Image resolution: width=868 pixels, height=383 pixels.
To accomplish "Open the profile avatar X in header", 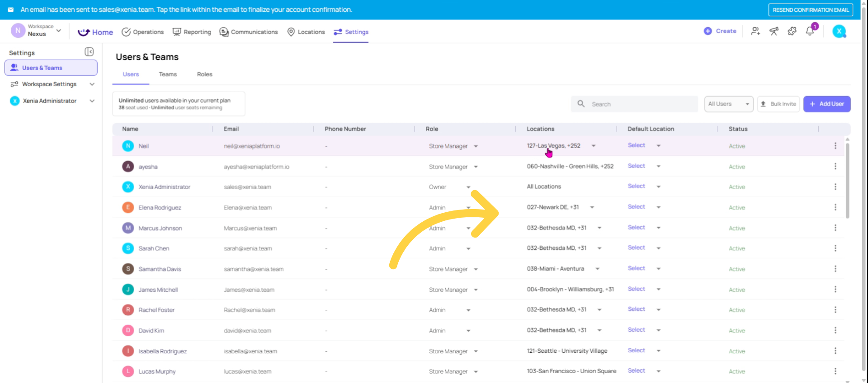I will [839, 31].
